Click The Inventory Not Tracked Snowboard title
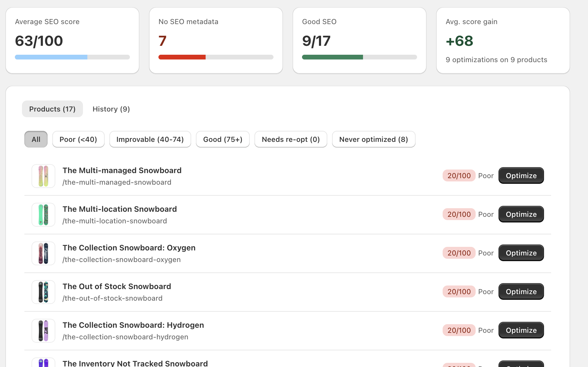 [x=135, y=363]
